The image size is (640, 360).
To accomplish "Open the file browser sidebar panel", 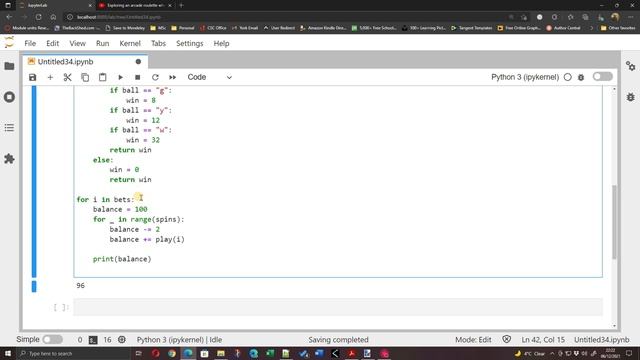I will [x=9, y=66].
